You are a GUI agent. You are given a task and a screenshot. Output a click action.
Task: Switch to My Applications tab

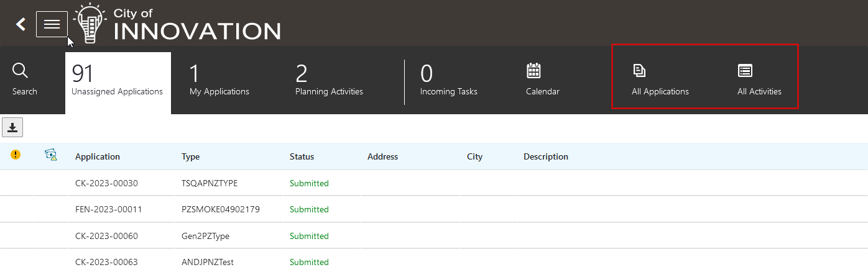coord(219,81)
